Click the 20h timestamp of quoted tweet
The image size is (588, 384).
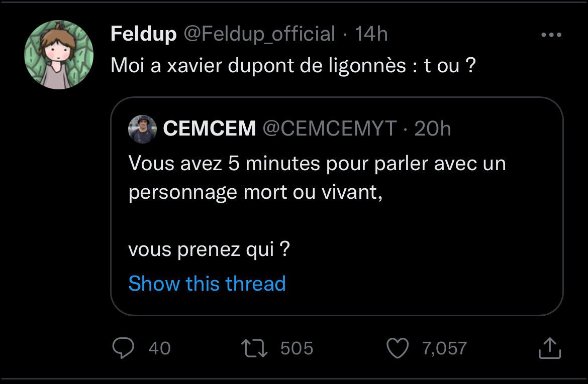pos(433,129)
